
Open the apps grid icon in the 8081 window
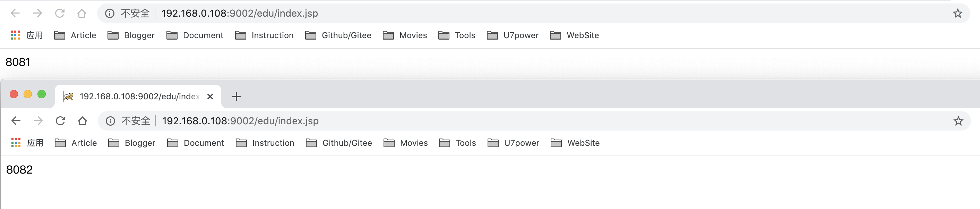(15, 35)
